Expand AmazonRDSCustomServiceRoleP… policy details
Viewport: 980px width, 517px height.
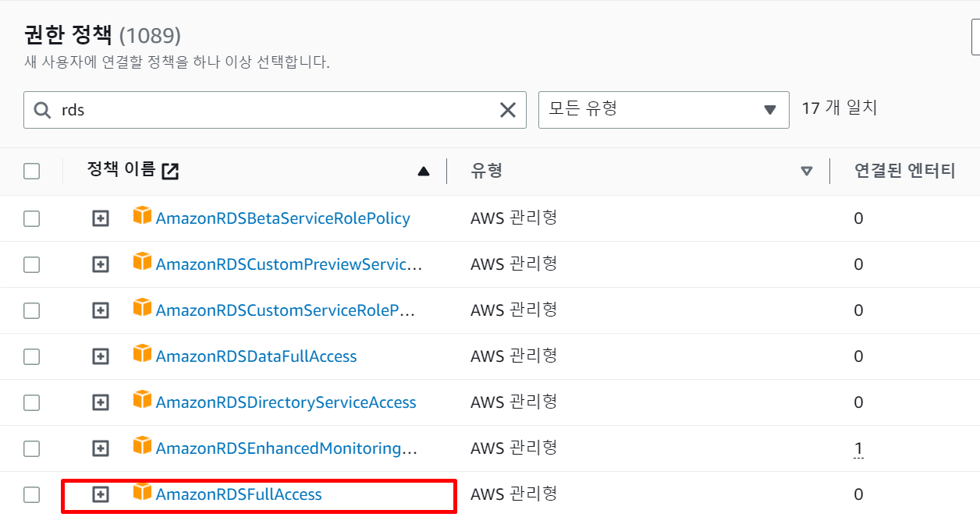101,311
